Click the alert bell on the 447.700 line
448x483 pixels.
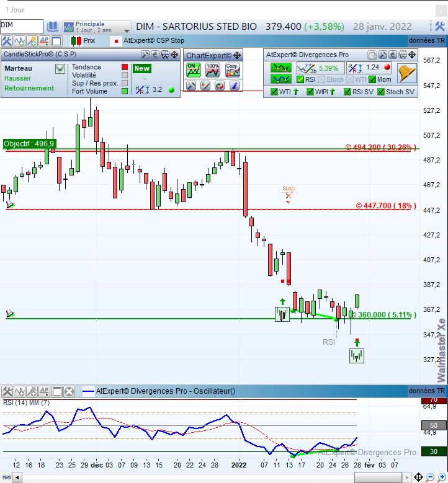click(10, 204)
